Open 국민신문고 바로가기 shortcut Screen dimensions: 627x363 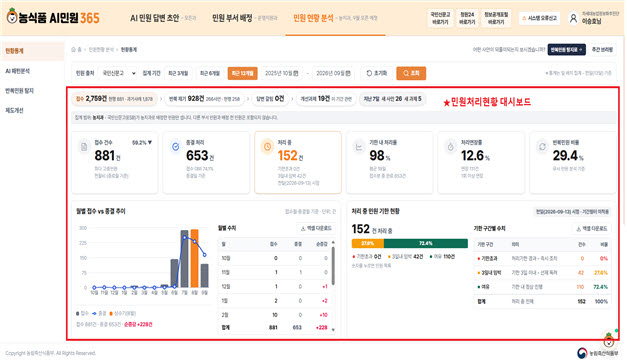(x=440, y=18)
